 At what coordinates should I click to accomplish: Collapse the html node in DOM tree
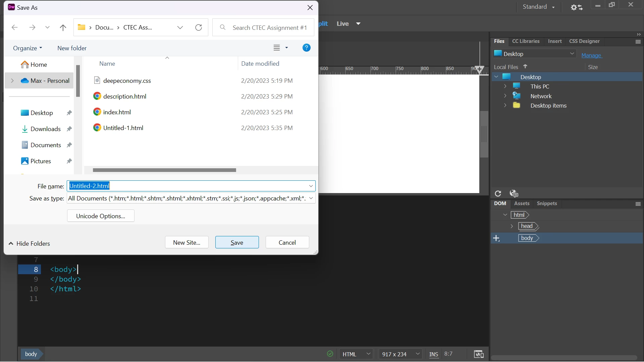(x=505, y=215)
